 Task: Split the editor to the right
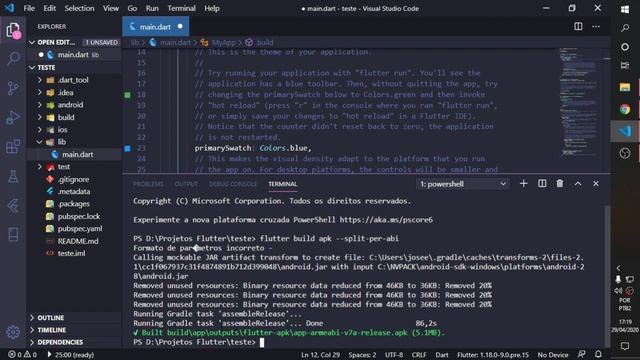(578, 27)
